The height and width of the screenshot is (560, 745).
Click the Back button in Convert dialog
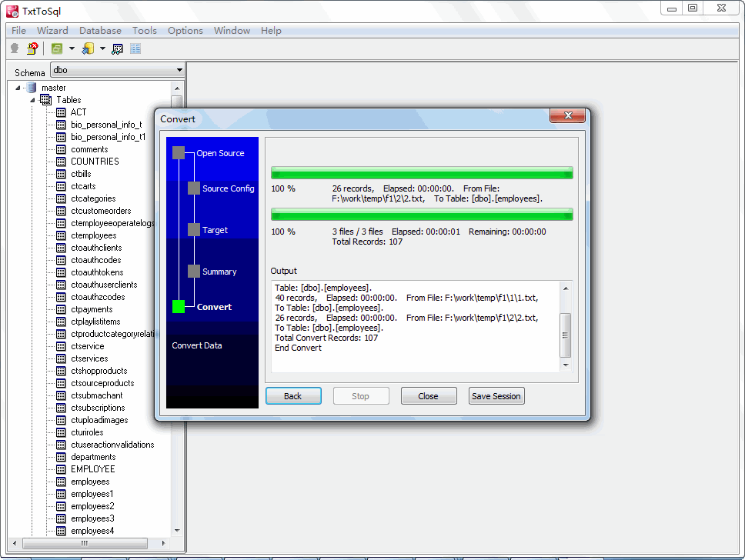point(293,396)
